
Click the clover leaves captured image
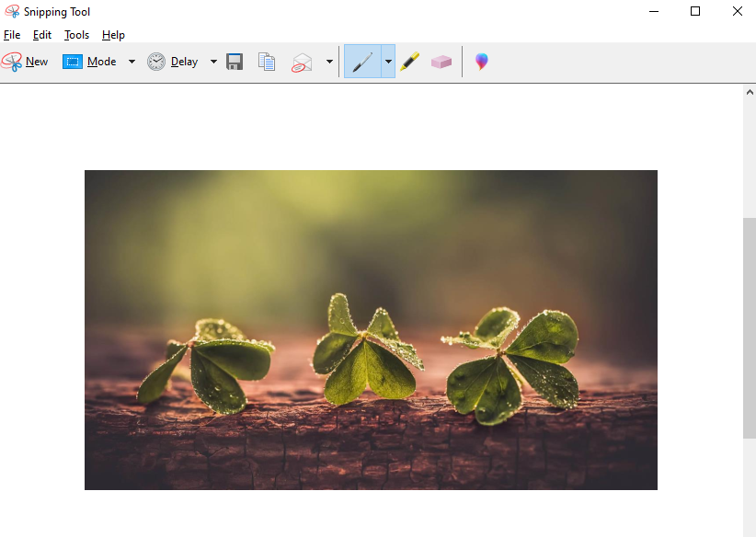[x=371, y=329]
